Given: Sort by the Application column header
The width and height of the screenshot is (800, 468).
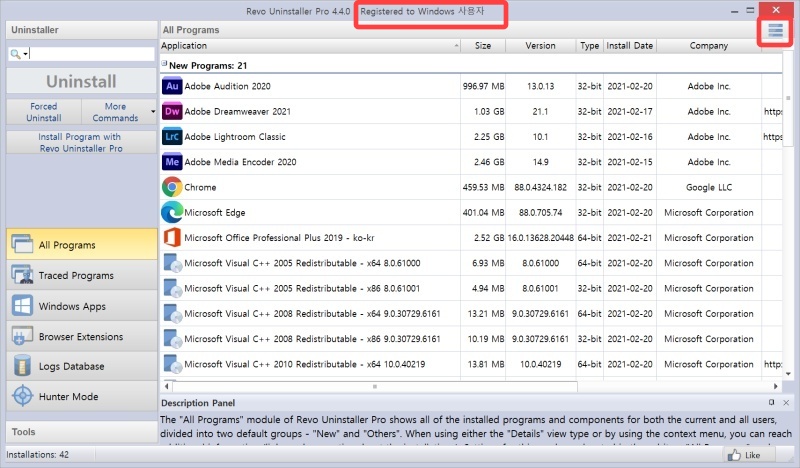Looking at the screenshot, I should click(310, 45).
